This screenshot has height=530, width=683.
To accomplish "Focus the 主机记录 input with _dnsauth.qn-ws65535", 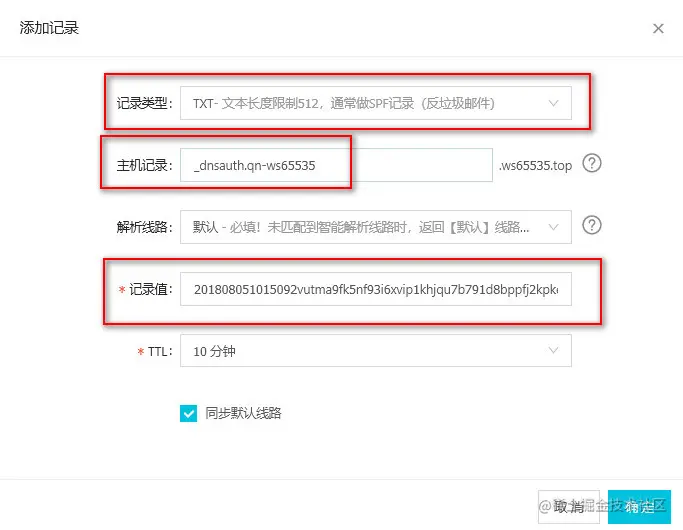I will [x=336, y=165].
